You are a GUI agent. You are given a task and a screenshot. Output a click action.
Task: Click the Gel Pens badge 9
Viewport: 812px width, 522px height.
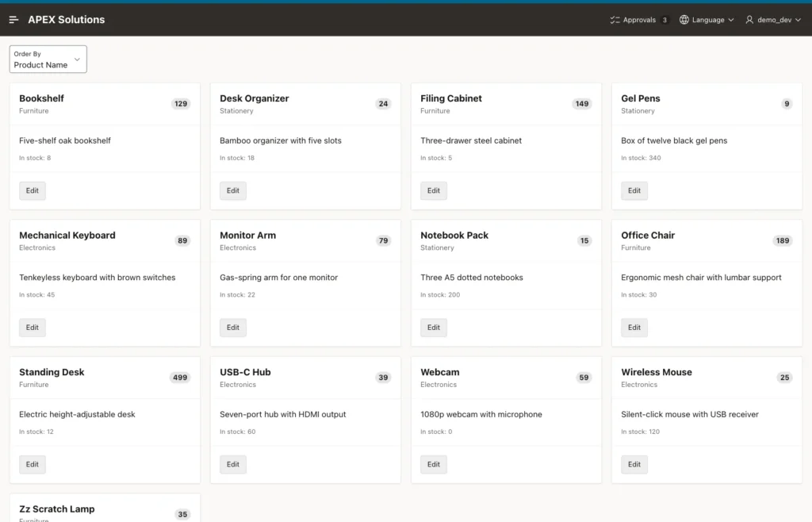[787, 104]
